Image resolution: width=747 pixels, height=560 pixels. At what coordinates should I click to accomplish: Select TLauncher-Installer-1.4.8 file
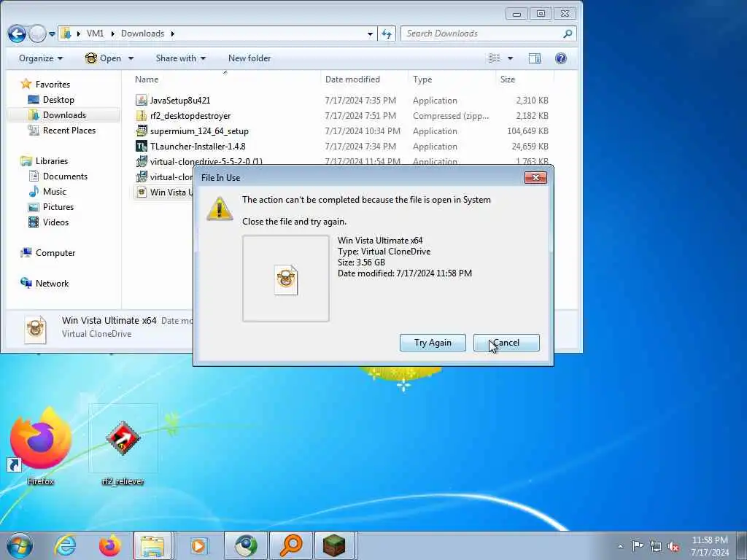tap(198, 146)
